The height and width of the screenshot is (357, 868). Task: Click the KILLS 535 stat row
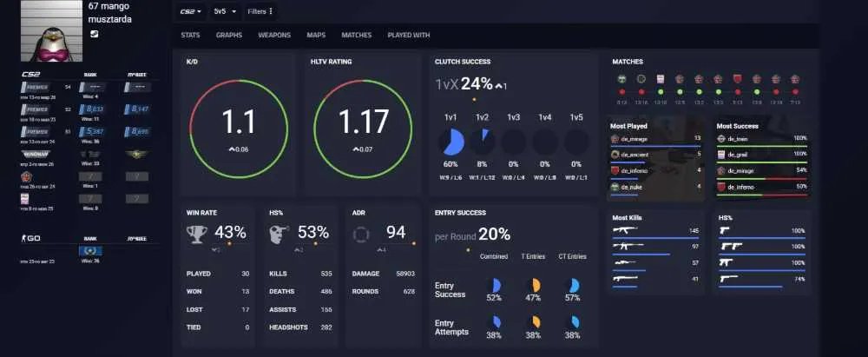click(300, 274)
